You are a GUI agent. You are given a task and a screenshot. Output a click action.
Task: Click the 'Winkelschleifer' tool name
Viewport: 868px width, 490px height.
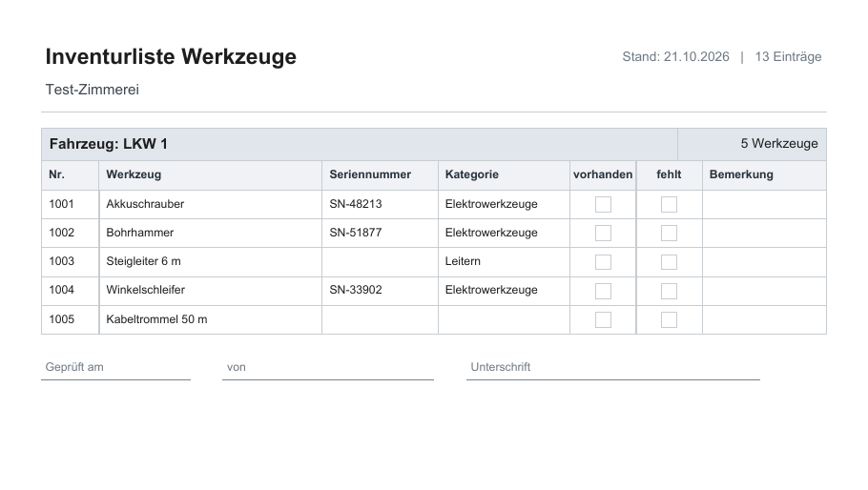(x=146, y=290)
